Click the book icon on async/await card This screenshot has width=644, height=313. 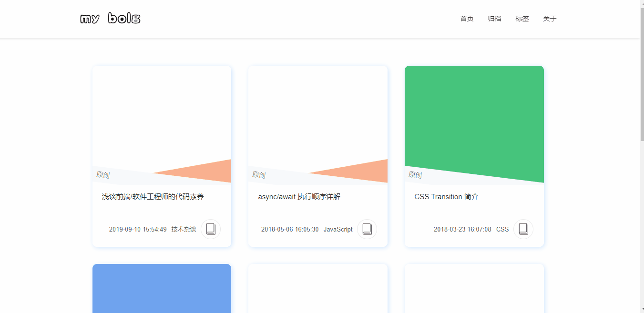[x=367, y=229]
